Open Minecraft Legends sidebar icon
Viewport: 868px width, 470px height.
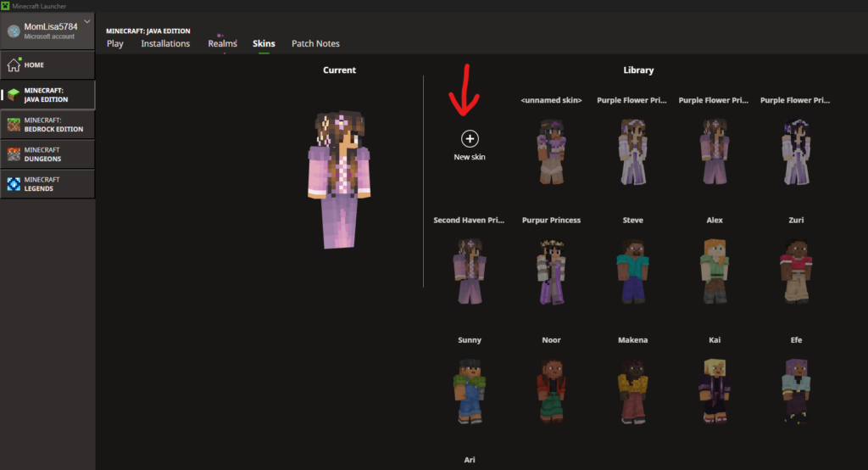[x=14, y=184]
